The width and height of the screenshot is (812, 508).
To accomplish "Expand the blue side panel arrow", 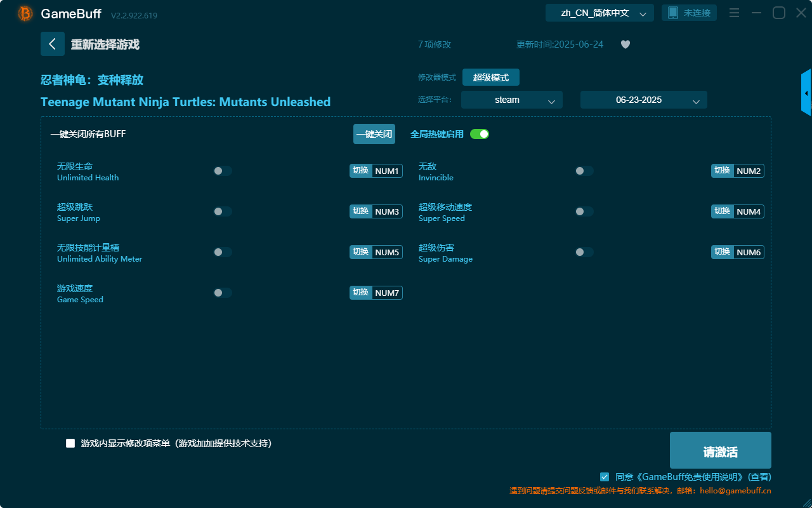I will (806, 93).
